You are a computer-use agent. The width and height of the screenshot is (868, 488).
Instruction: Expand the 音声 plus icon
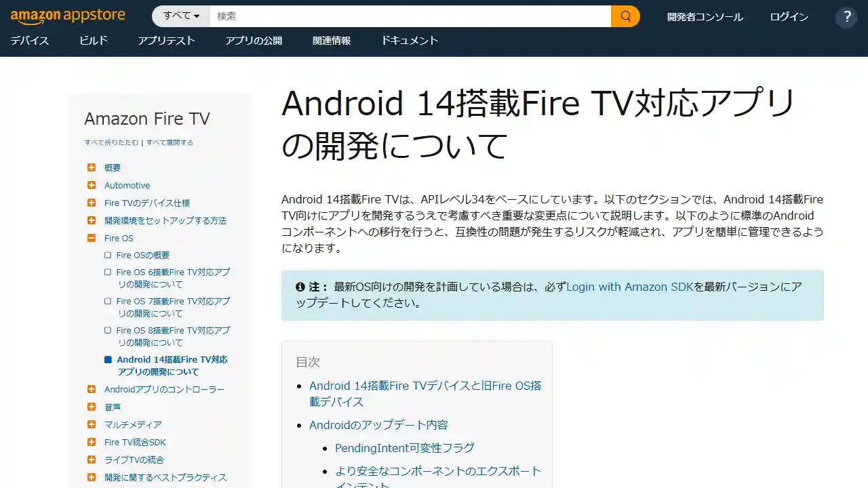[92, 407]
